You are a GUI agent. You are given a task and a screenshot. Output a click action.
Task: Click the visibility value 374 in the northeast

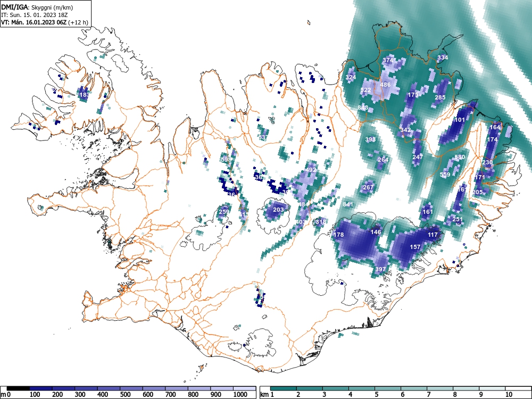pyautogui.click(x=388, y=60)
